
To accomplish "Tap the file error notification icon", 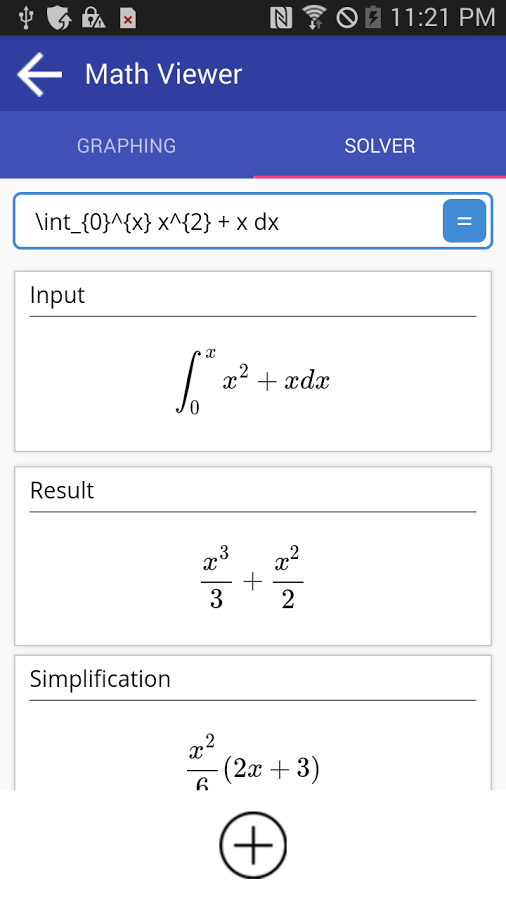I will pos(128,18).
